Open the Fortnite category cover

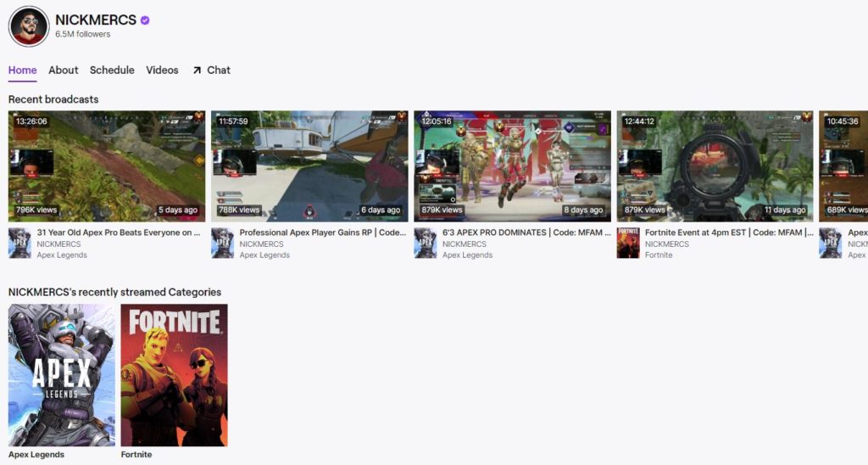tap(175, 375)
